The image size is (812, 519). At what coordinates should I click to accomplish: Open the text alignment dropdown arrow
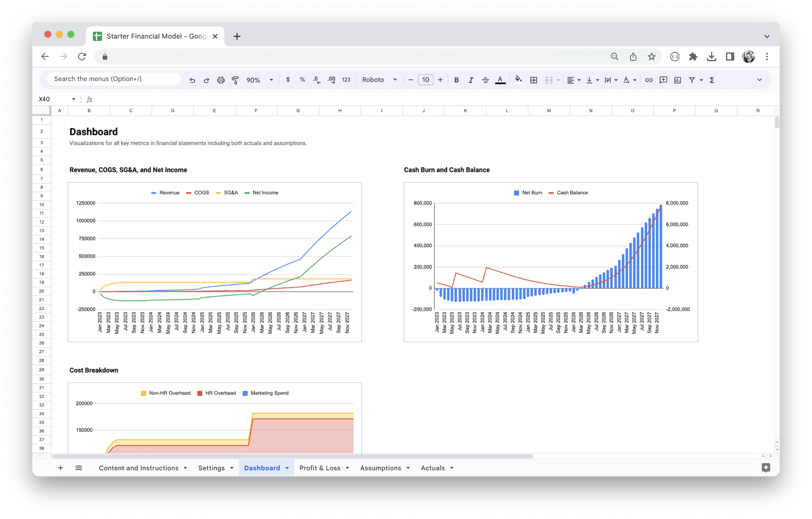point(578,80)
